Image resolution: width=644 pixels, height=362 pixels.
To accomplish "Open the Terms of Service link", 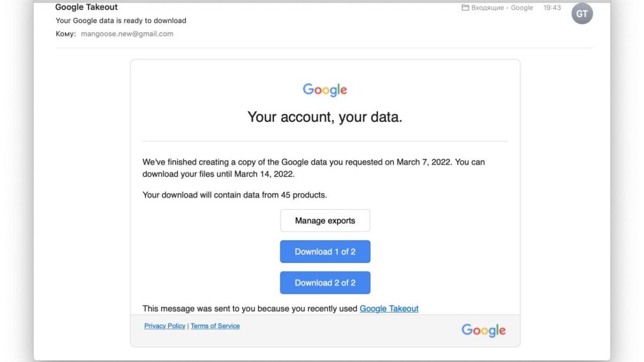I will pos(215,326).
